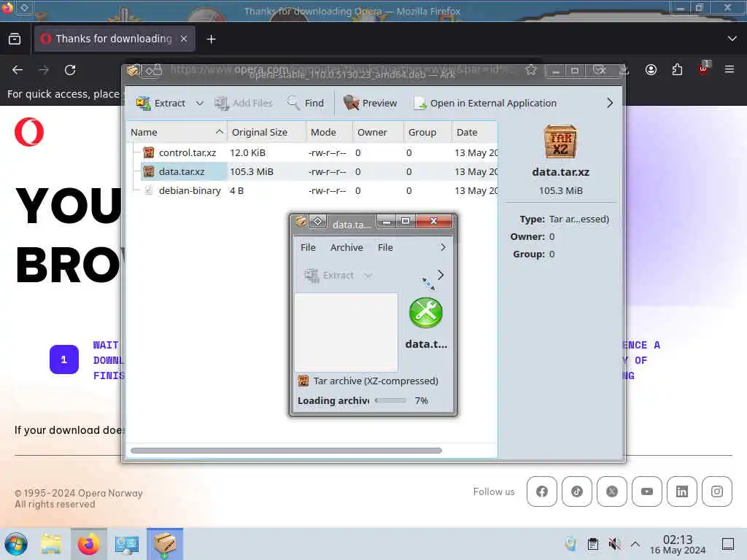This screenshot has width=747, height=560.
Task: Bookmark page with star icon
Action: [531, 71]
